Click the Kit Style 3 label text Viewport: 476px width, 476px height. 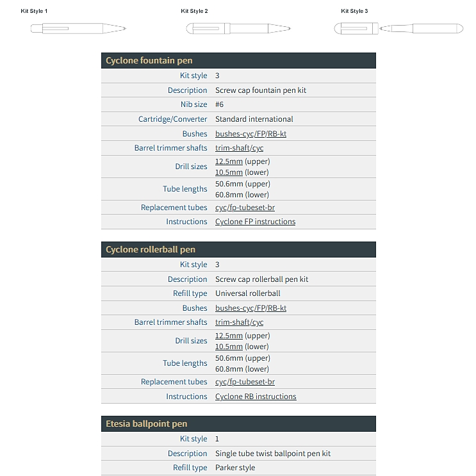click(354, 12)
